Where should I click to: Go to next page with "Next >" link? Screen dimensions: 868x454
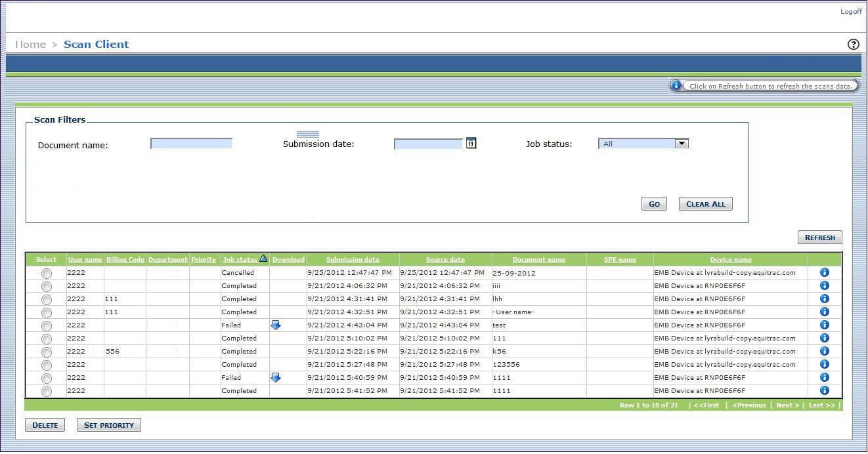pos(787,405)
